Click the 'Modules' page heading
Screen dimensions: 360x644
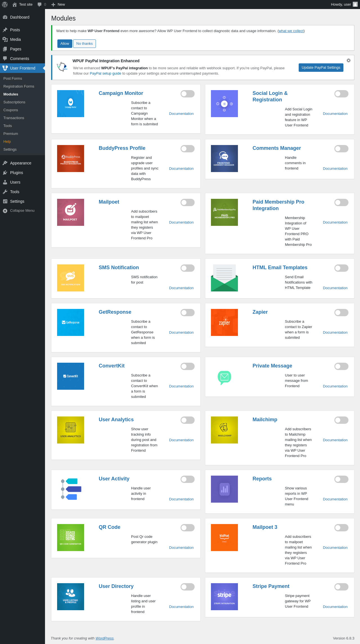[x=63, y=18]
